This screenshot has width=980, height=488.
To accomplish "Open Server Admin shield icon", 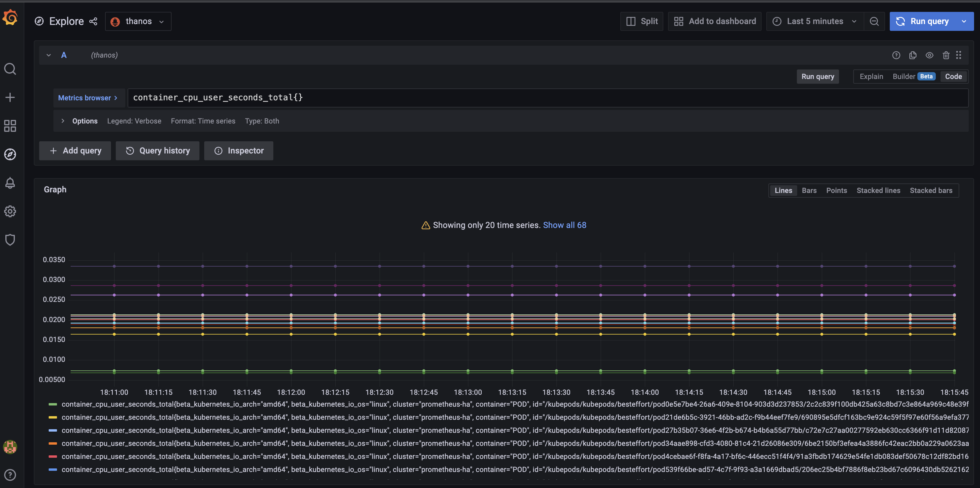I will click(10, 240).
